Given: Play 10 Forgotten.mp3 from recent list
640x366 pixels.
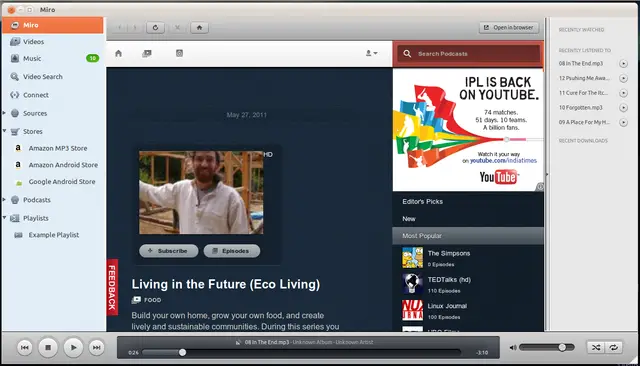Looking at the screenshot, I should point(623,107).
